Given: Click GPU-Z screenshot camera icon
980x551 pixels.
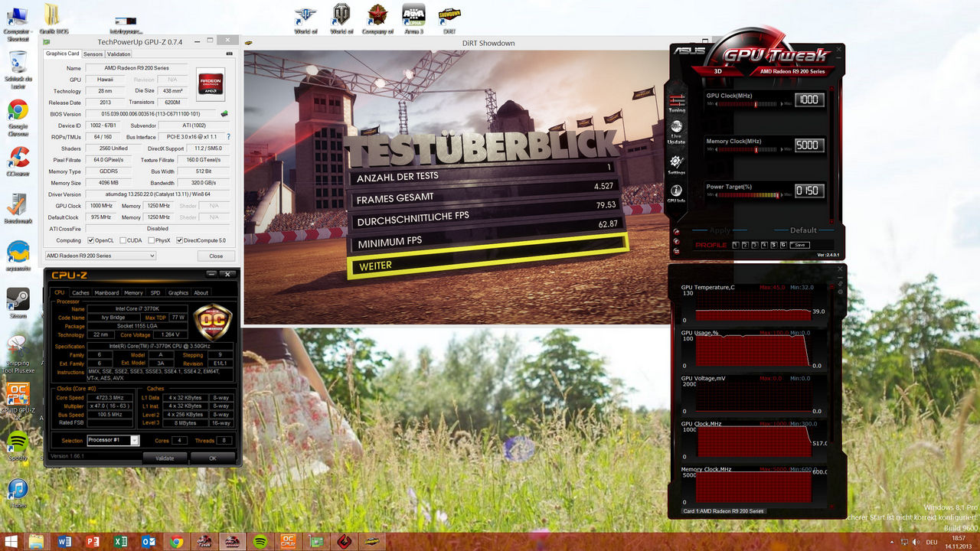Looking at the screenshot, I should 230,54.
